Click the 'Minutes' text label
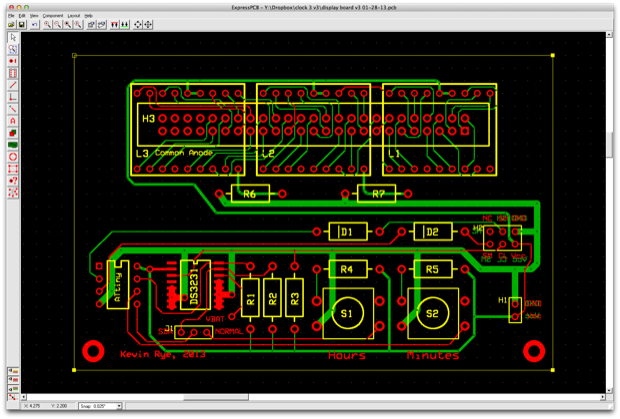This screenshot has height=419, width=620. [x=433, y=355]
